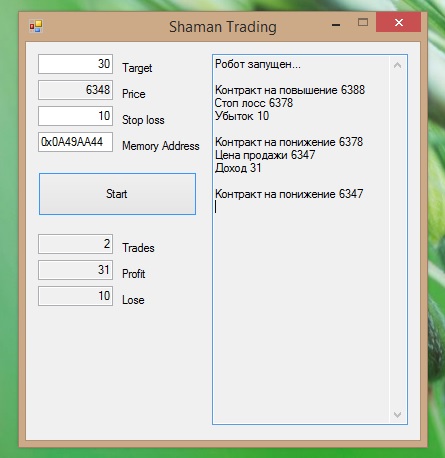Click the Trades count field
445x458 pixels.
pos(76,244)
